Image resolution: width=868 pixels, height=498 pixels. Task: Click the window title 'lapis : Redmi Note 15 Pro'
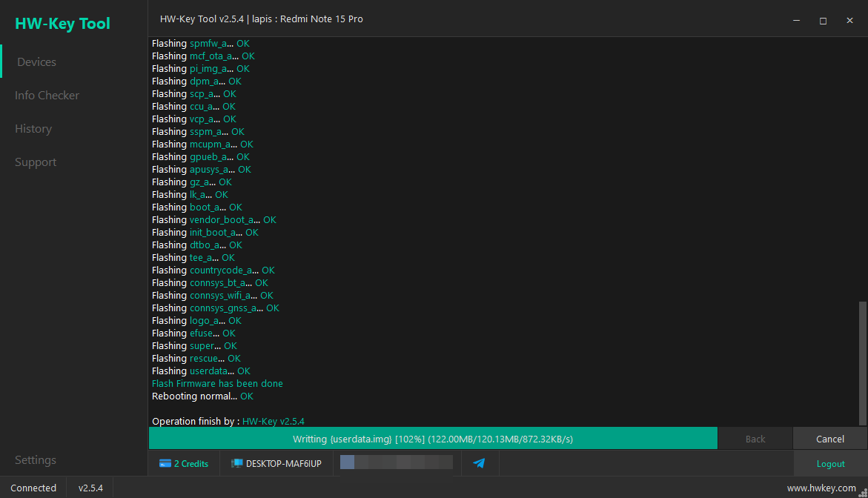coord(307,19)
